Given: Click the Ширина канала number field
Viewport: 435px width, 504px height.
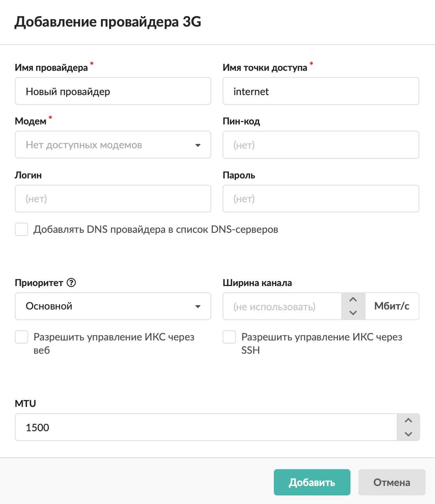Looking at the screenshot, I should pyautogui.click(x=282, y=306).
